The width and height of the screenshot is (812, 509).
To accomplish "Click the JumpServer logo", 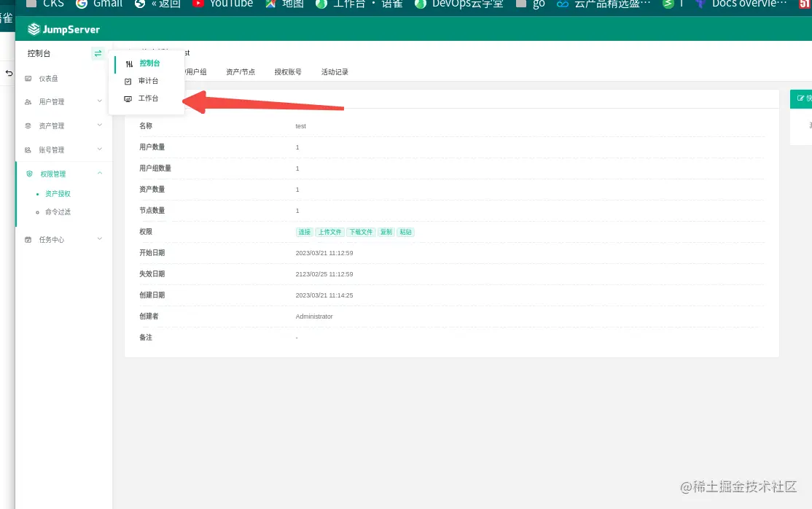I will click(63, 30).
